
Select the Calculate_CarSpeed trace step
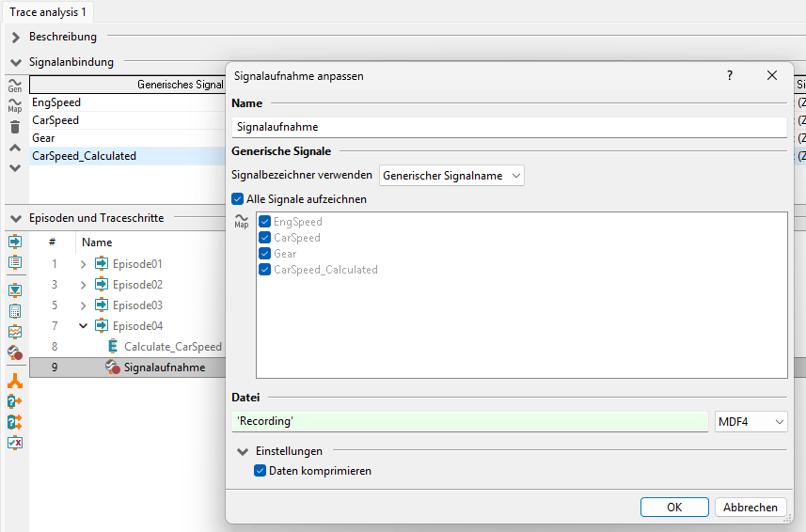tap(173, 347)
